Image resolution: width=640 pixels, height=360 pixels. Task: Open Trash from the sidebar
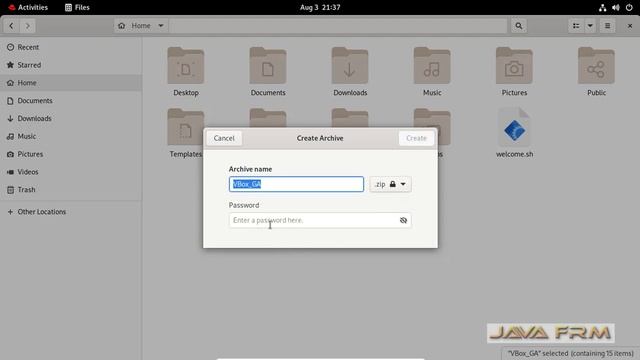[x=71, y=190]
